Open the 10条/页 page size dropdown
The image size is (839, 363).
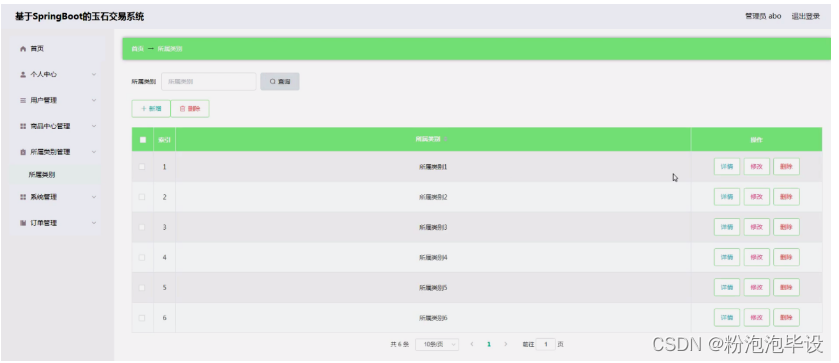(x=437, y=344)
